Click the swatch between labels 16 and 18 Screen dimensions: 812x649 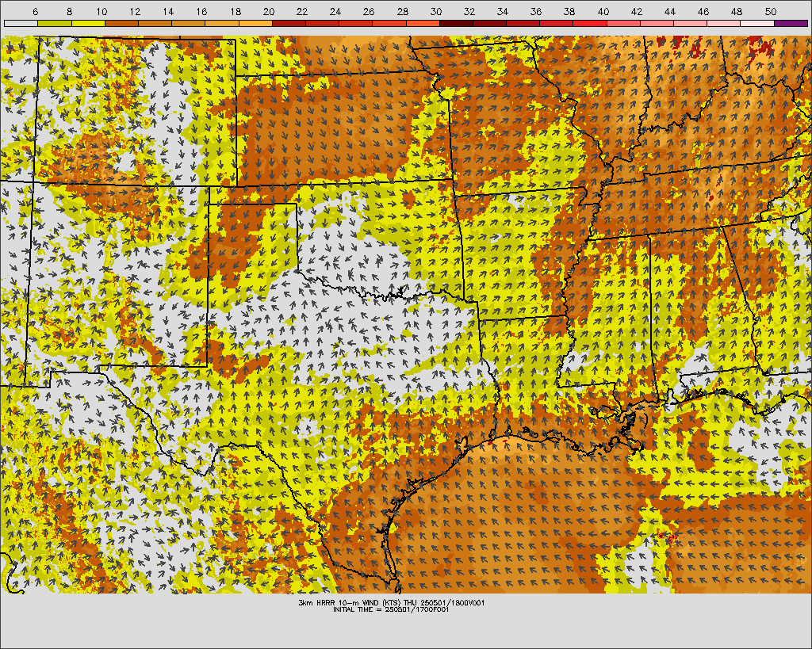(x=222, y=23)
